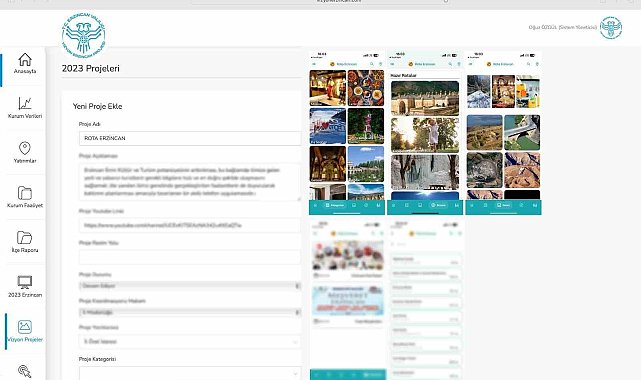
Task: Open the Proje Yürütücüsü dropdown
Action: pos(190,342)
